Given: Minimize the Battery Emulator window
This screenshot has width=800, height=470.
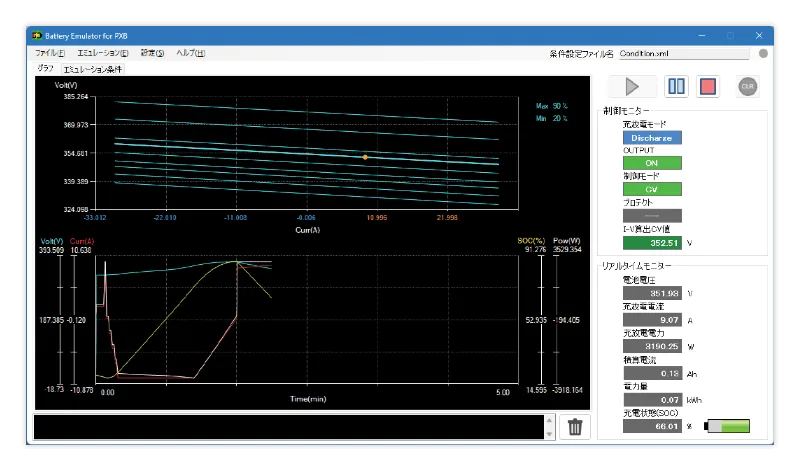Looking at the screenshot, I should (702, 36).
